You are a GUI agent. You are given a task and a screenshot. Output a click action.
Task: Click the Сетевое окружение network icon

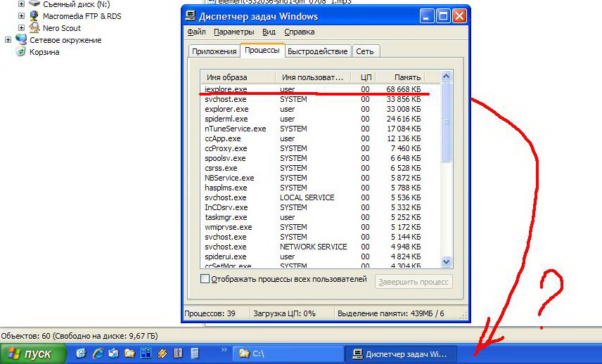(x=21, y=40)
